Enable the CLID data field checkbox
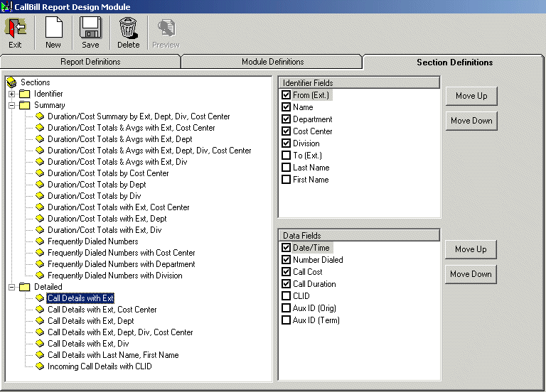Viewport: 546px width, 392px height. click(x=287, y=296)
